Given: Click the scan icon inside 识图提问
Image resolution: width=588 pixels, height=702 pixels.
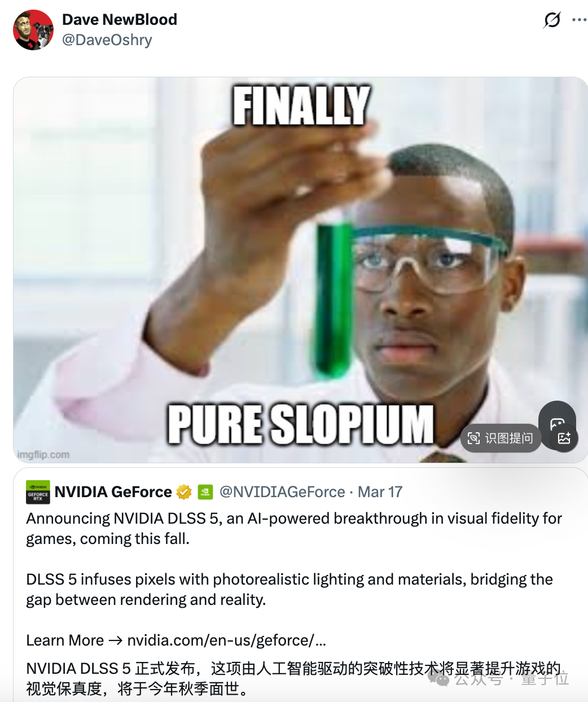Looking at the screenshot, I should (474, 438).
